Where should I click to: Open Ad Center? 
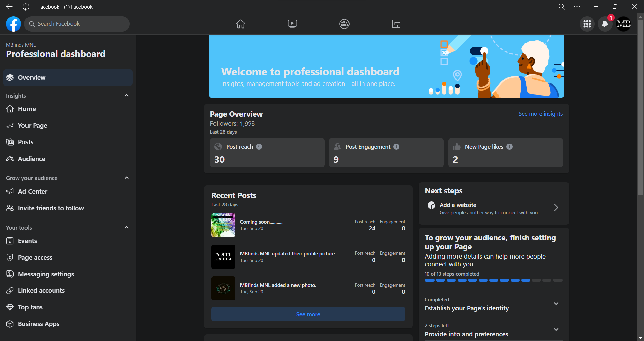(x=68, y=191)
